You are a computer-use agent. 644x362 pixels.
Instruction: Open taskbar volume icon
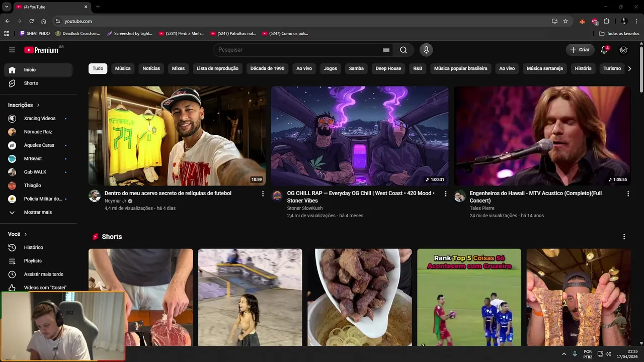pos(608,354)
